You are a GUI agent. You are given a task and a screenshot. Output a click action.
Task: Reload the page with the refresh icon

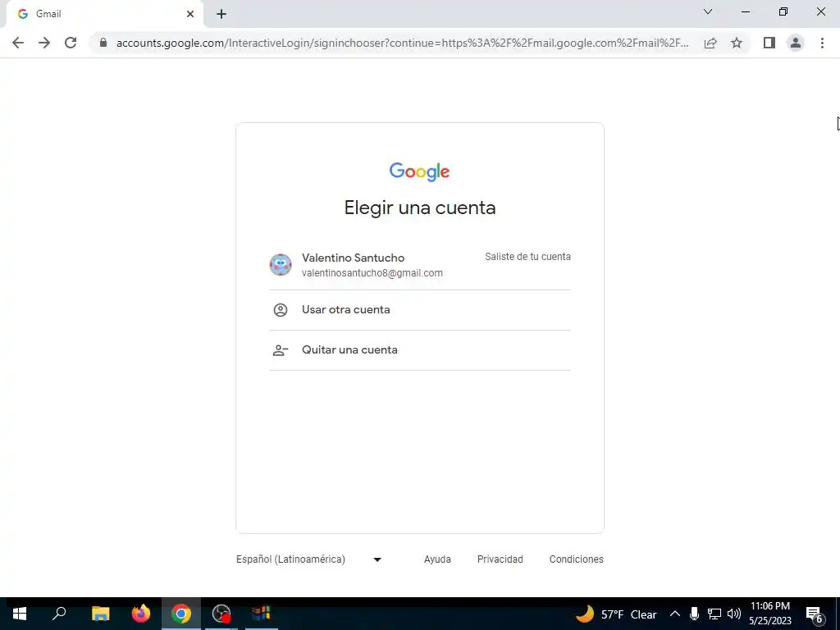[71, 43]
